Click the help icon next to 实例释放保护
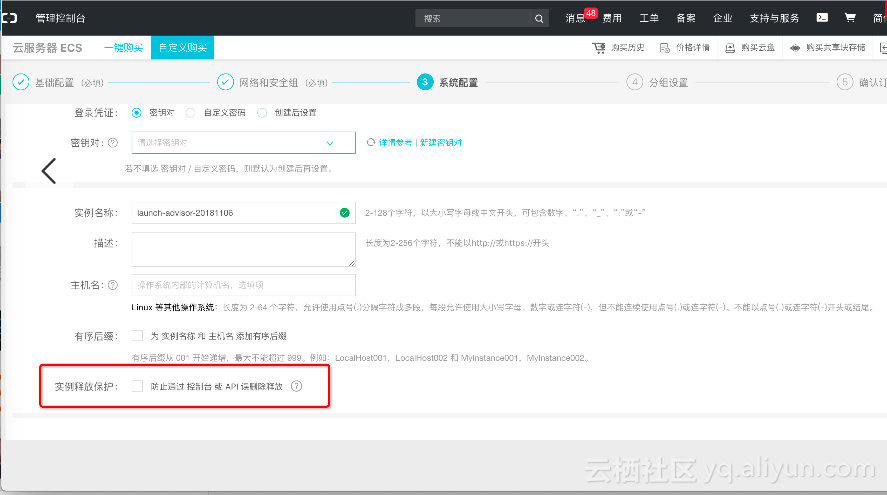Viewport: 887px width, 495px height. pyautogui.click(x=296, y=386)
